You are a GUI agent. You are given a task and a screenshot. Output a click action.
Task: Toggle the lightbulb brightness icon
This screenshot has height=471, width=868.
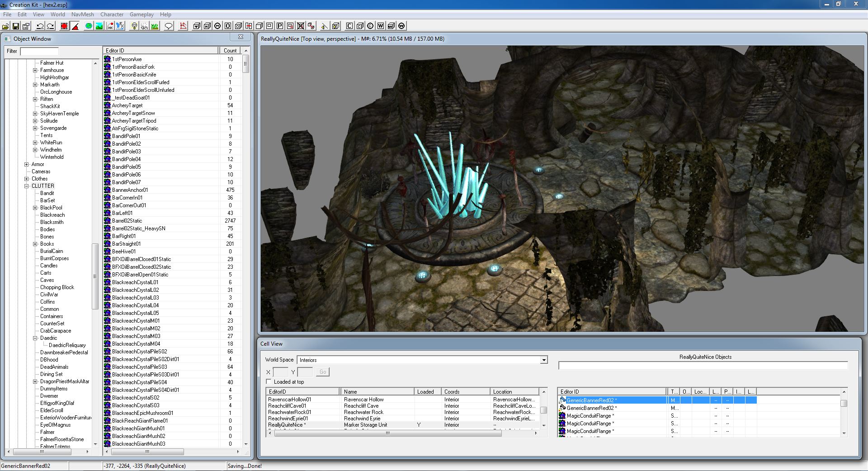click(134, 26)
